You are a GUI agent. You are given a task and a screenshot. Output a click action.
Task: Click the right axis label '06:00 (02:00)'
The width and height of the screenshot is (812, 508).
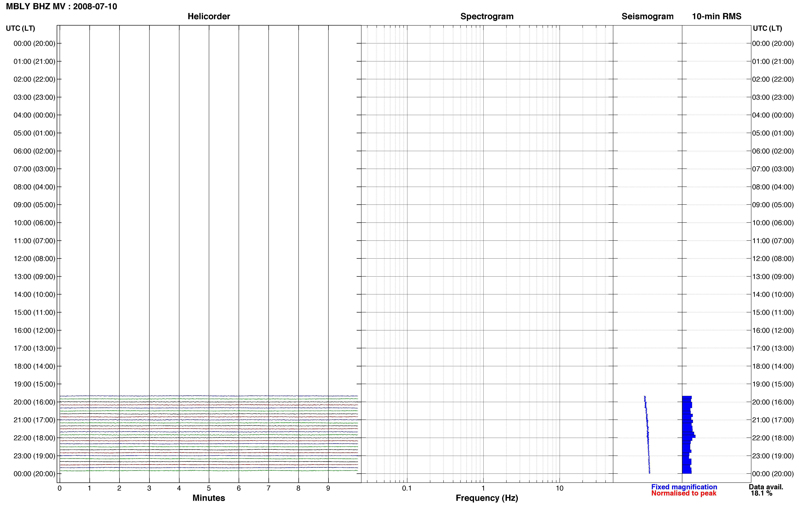click(773, 151)
